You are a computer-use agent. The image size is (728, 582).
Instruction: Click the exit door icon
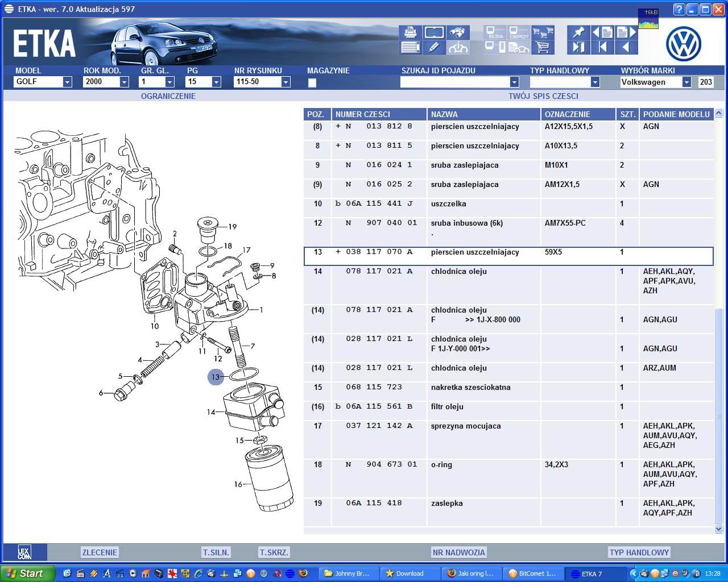point(578,47)
